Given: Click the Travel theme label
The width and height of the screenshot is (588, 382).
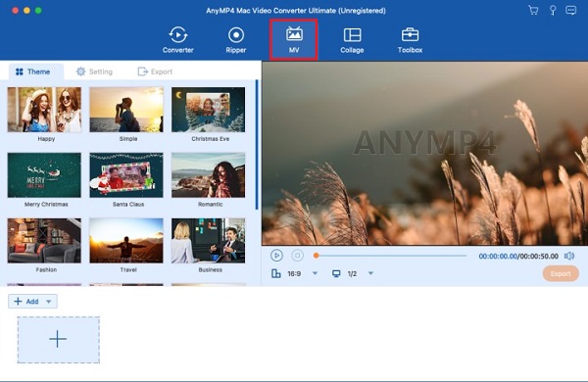Looking at the screenshot, I should click(128, 270).
